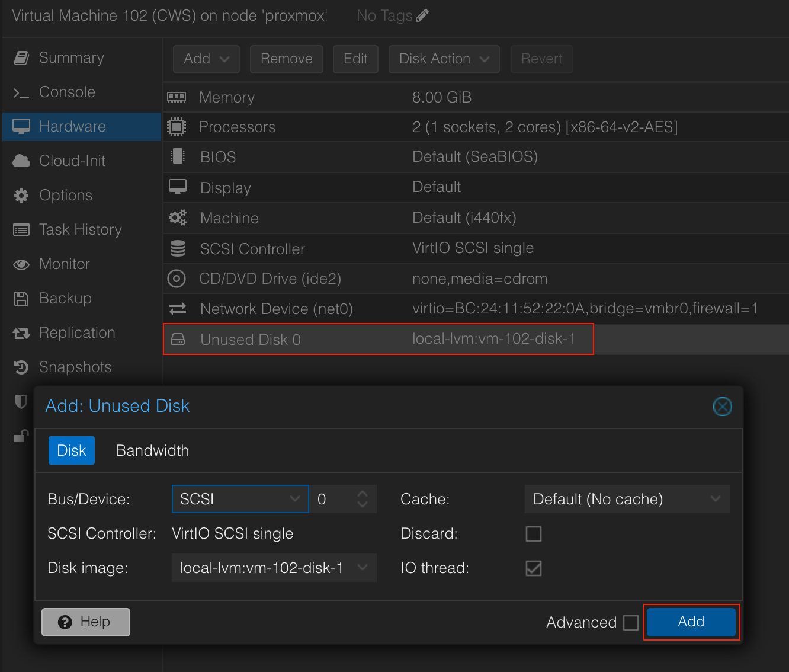Click the Cloud-Init cloud icon
The height and width of the screenshot is (672, 789).
point(21,161)
